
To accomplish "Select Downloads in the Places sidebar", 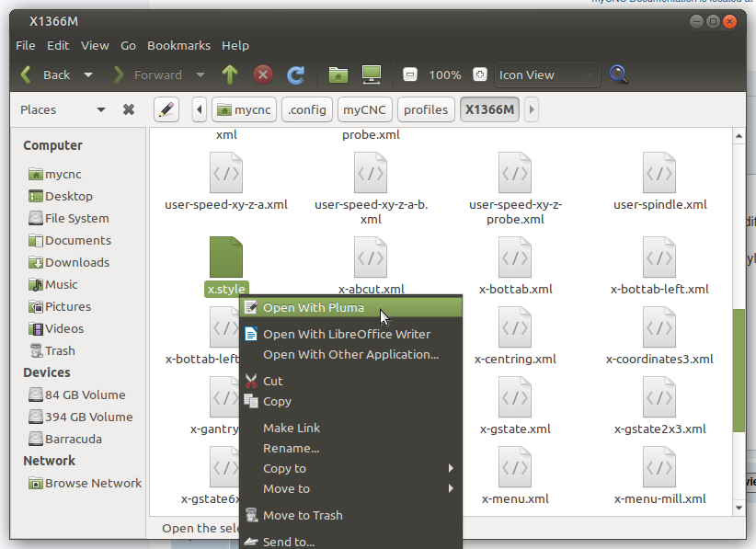I will pos(77,262).
